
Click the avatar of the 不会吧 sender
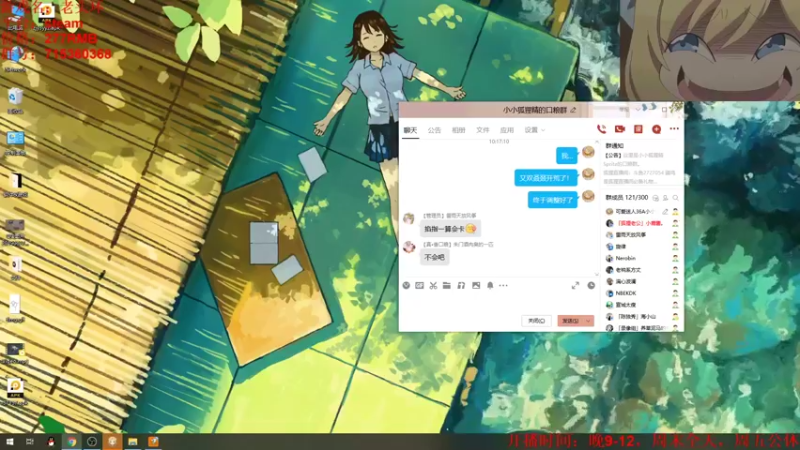click(409, 247)
